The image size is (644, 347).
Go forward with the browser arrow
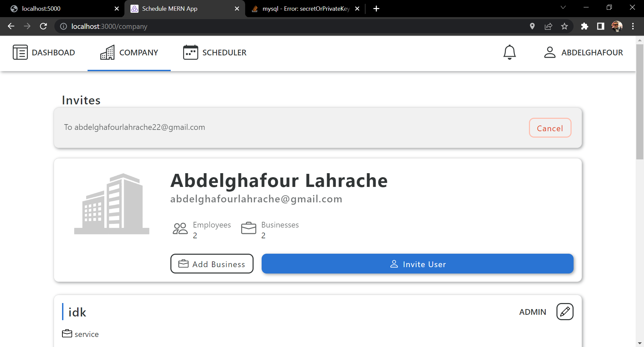[x=27, y=26]
